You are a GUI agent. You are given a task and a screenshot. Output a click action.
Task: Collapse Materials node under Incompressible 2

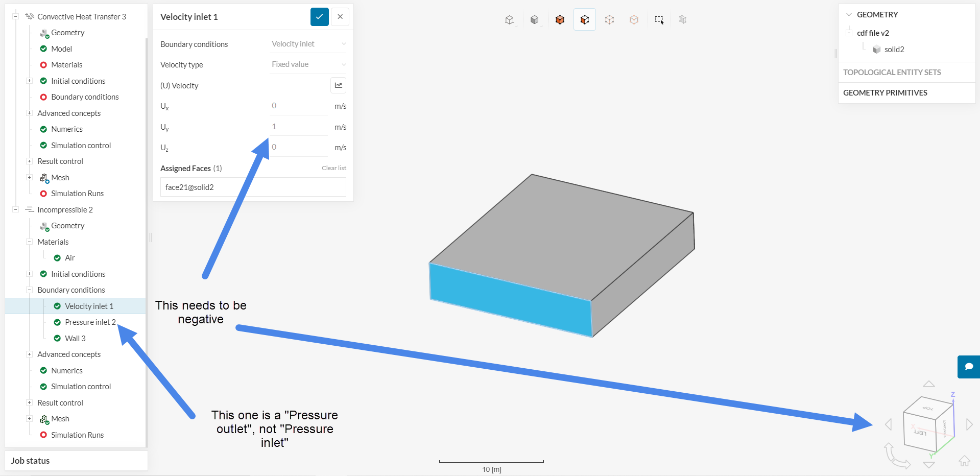click(x=29, y=242)
